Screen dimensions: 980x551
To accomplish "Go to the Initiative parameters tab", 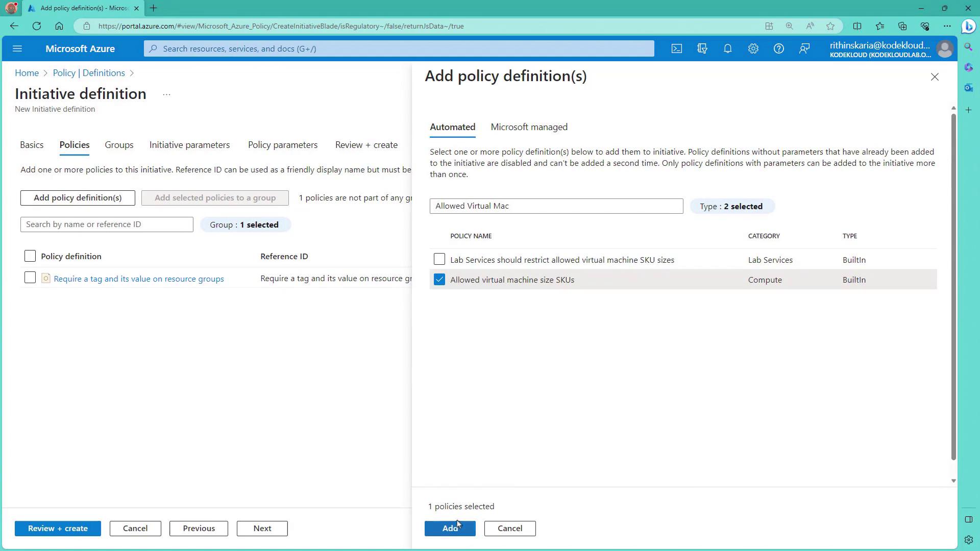I will click(189, 145).
